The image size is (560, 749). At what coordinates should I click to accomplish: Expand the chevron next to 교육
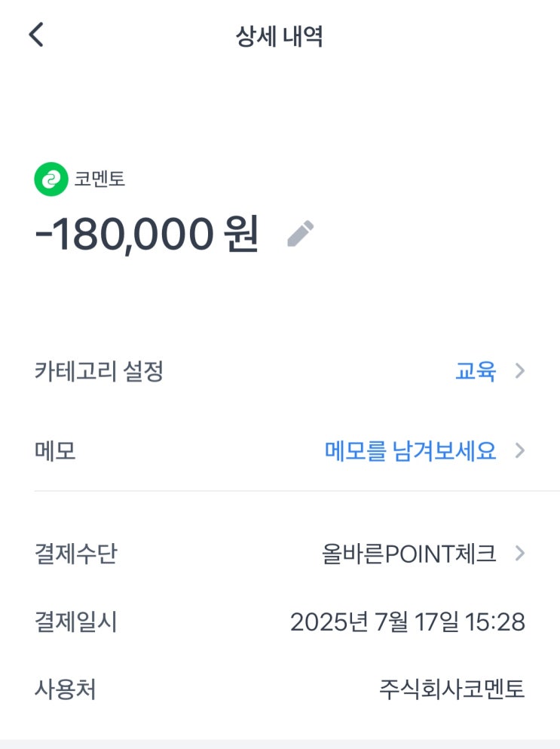tap(519, 371)
